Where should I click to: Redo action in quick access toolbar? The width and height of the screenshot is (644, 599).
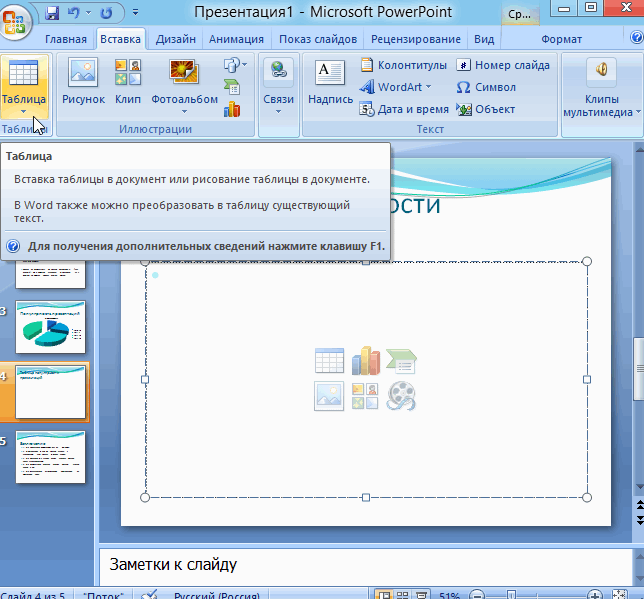(x=106, y=13)
